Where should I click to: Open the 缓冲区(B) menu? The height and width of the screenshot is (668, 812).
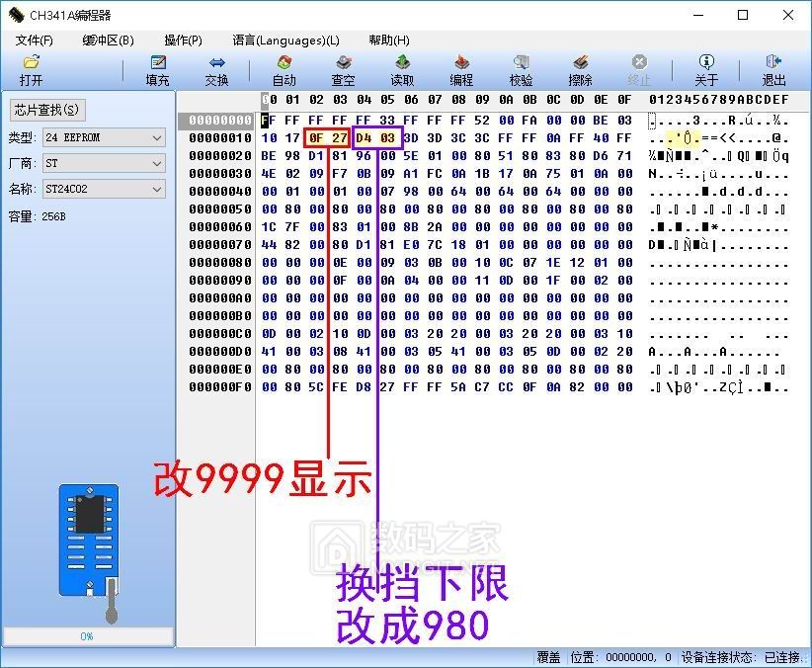click(108, 41)
